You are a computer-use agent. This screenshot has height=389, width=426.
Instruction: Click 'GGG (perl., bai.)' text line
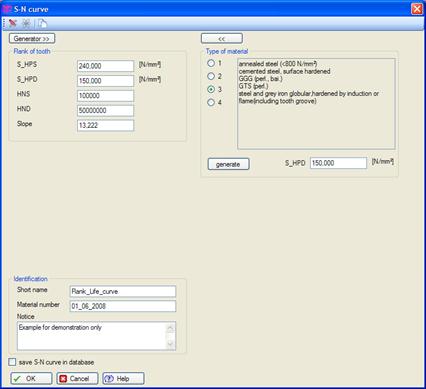pos(260,79)
